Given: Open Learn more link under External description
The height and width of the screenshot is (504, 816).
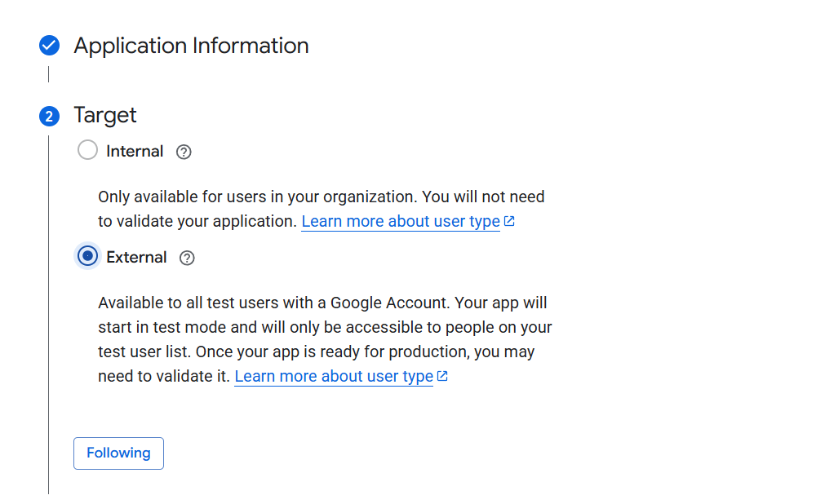Looking at the screenshot, I should [x=334, y=376].
